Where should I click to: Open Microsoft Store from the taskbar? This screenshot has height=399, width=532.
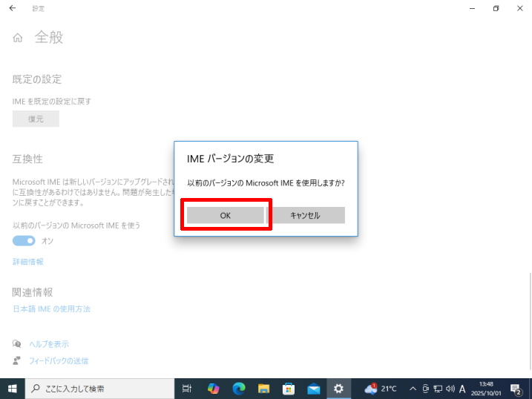289,388
